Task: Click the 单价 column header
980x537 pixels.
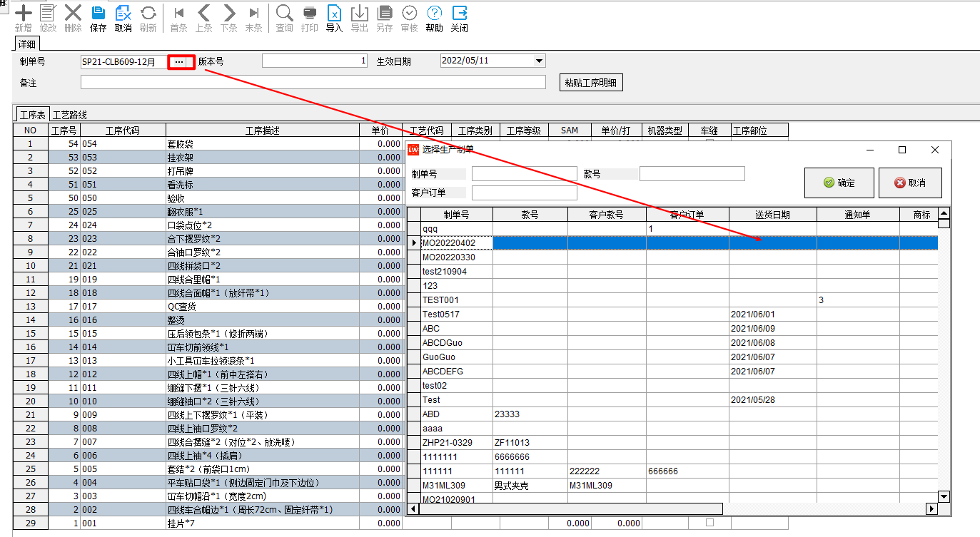Action: coord(380,131)
